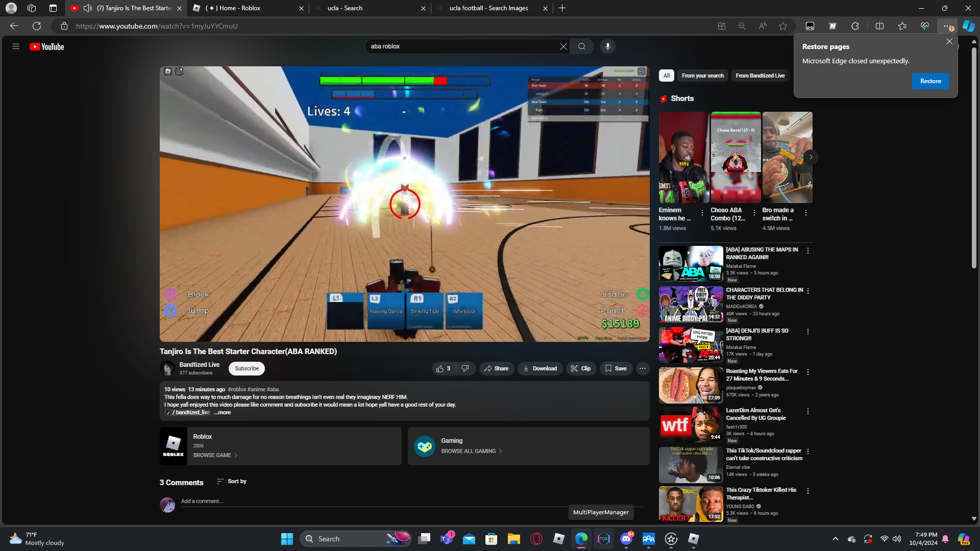Open Edge Settings and more menu

click(x=947, y=26)
